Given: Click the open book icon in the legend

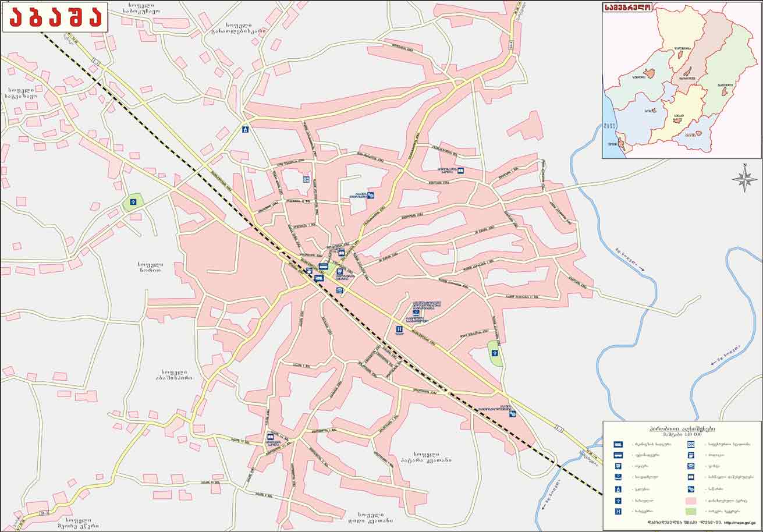Looking at the screenshot, I should click(x=691, y=477).
